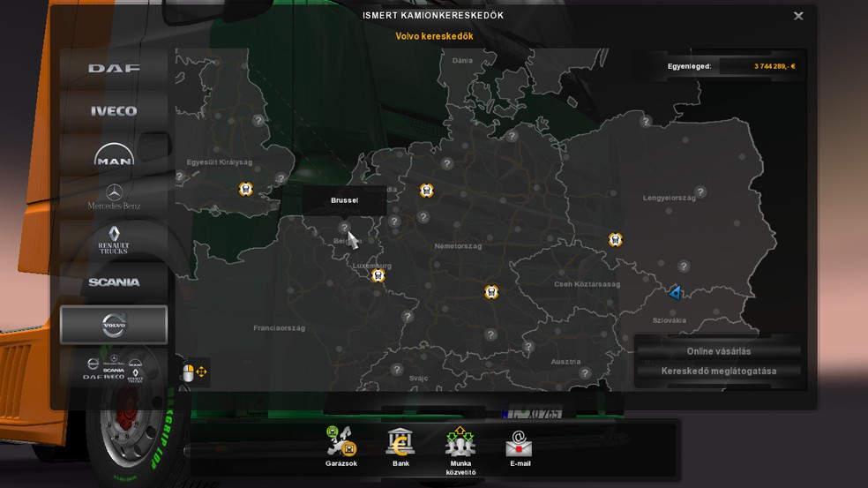Image resolution: width=868 pixels, height=488 pixels.
Task: Click the Egyesült Királyság map label
Action: [x=220, y=162]
